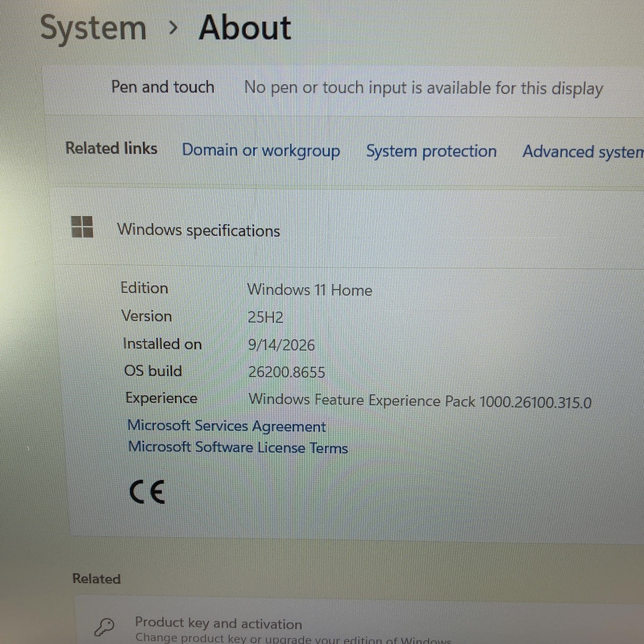This screenshot has width=644, height=644.
Task: Open the Advanced system settings link
Action: point(583,152)
